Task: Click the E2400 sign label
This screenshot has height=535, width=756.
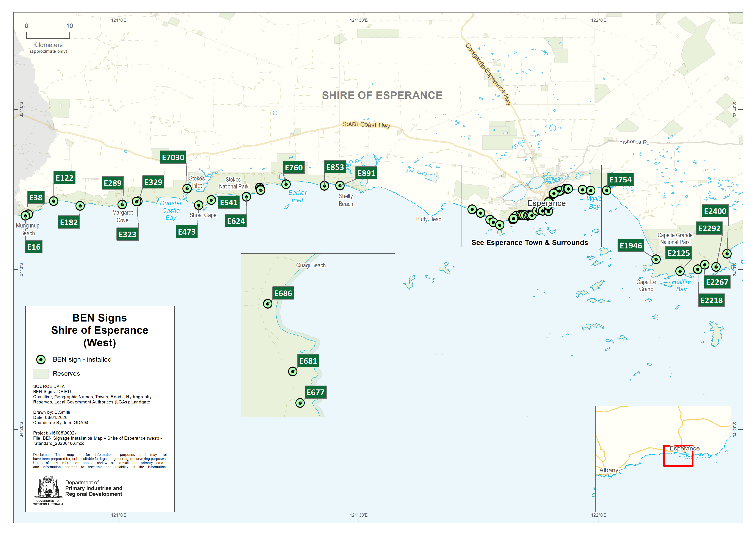Action: coord(715,211)
